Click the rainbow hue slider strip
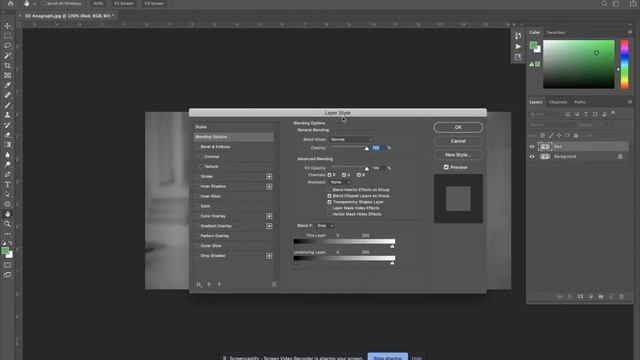 pyautogui.click(x=624, y=64)
